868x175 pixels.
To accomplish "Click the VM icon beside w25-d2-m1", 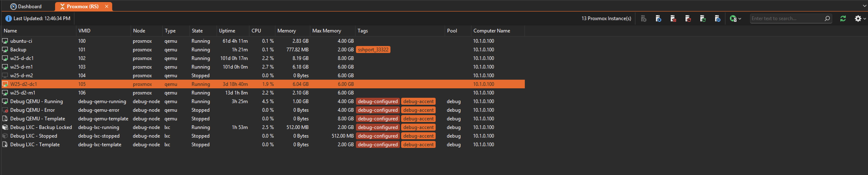I will (x=5, y=93).
